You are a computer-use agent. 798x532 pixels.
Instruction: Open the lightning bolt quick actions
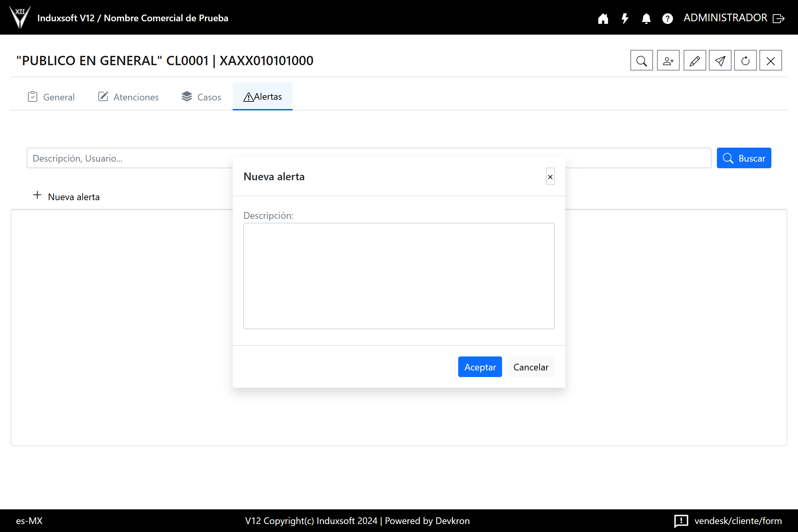[625, 18]
